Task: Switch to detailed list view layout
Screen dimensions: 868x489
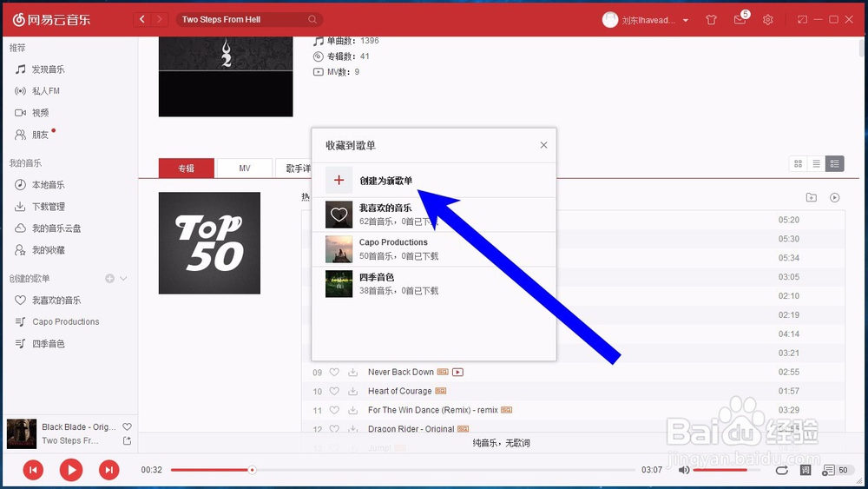Action: (835, 163)
